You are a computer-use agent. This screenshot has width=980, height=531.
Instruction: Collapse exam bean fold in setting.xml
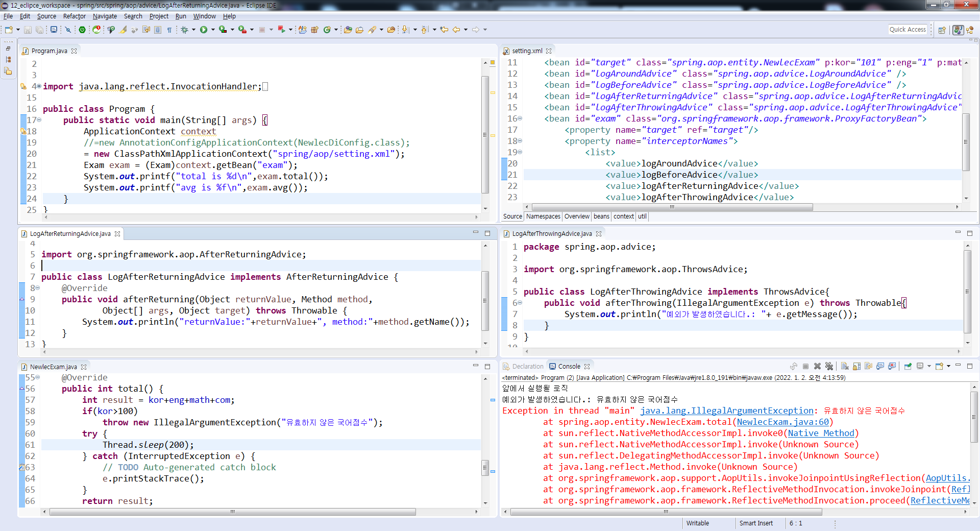point(520,118)
